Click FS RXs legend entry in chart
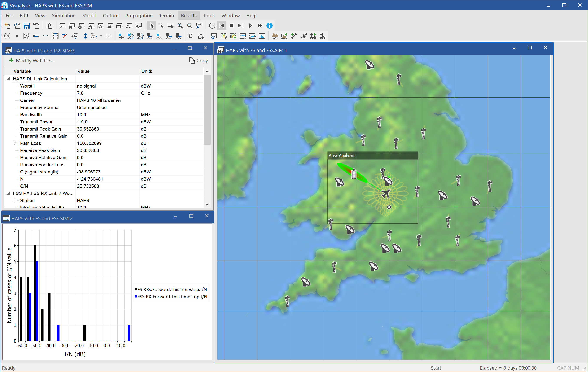Screen dimensions: 588x372 [x=171, y=289]
